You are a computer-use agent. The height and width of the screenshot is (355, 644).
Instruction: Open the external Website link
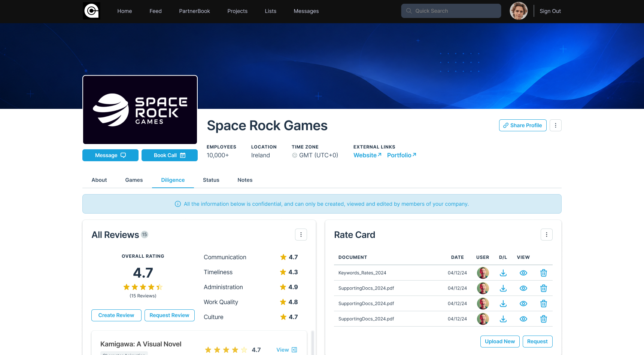click(x=367, y=155)
